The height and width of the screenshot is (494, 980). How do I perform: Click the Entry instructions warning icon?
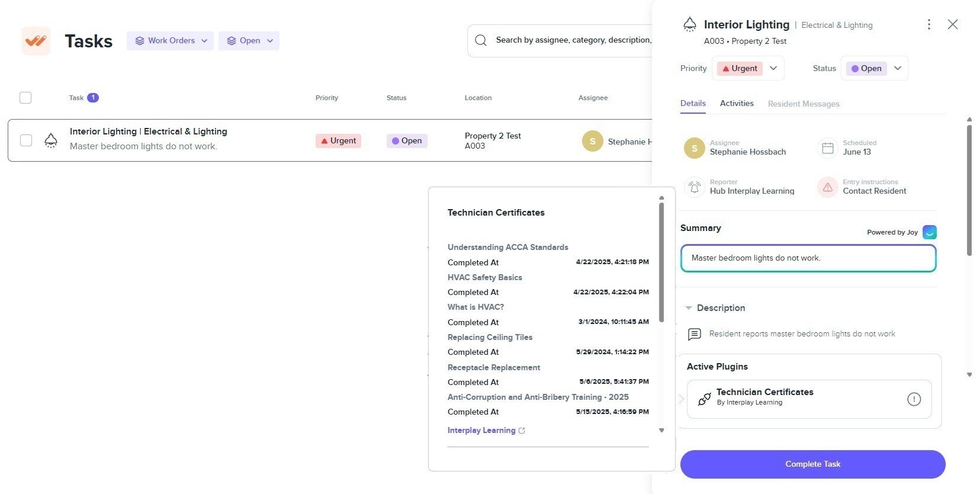coord(827,187)
